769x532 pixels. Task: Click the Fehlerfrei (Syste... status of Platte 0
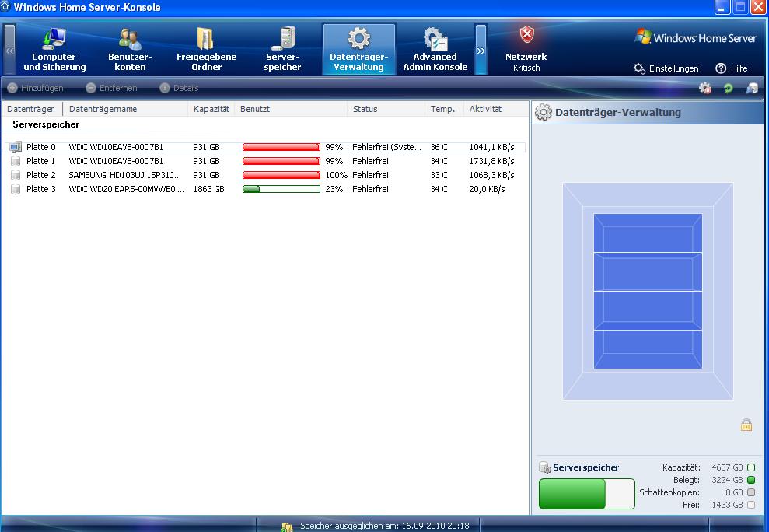(386, 147)
